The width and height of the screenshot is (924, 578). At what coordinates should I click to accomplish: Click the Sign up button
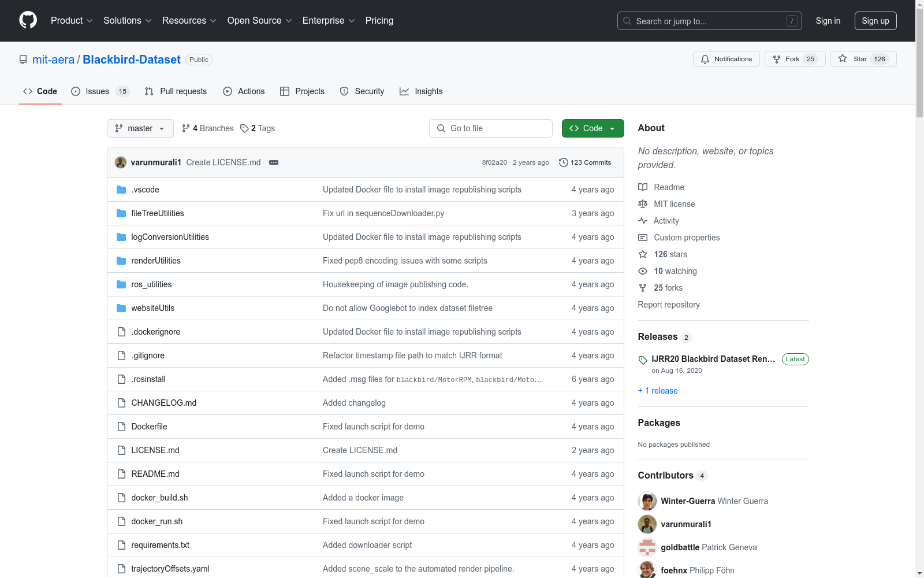[x=875, y=21]
